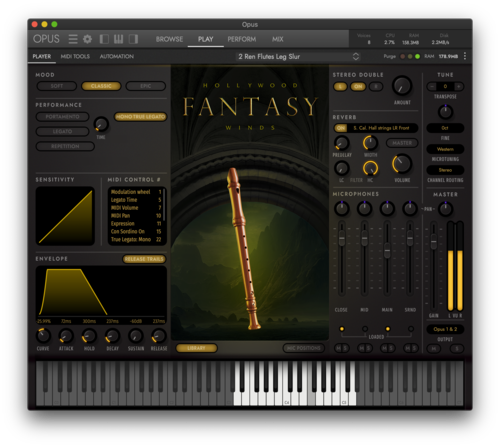
Task: Move the Main microphone fader
Action: tap(387, 251)
